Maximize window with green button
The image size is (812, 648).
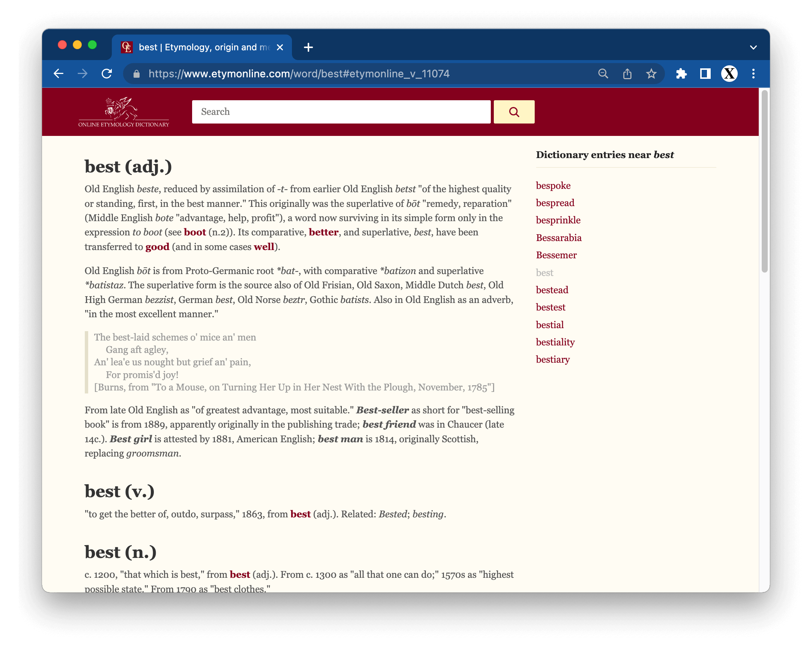pyautogui.click(x=92, y=45)
